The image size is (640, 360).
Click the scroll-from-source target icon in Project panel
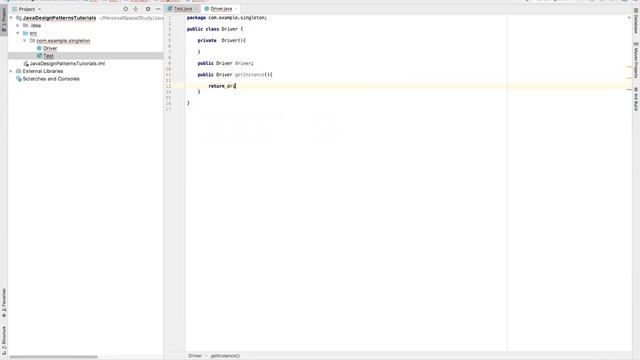point(125,9)
